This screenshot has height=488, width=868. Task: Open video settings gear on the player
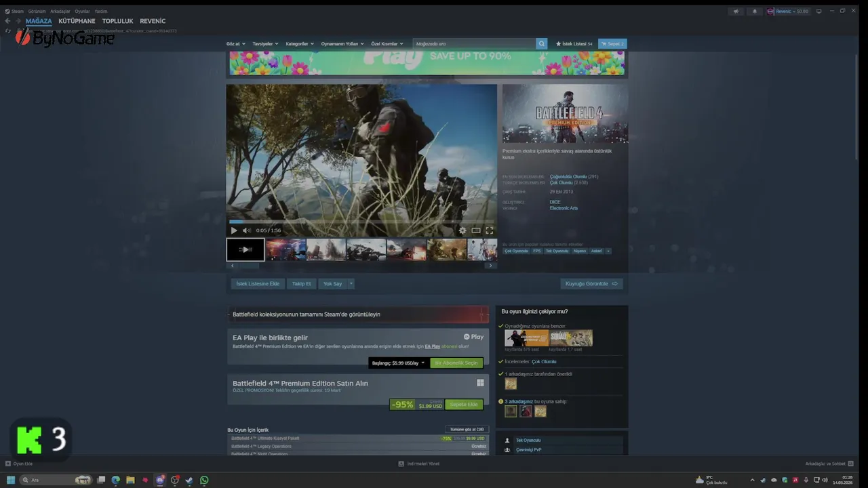(x=462, y=230)
